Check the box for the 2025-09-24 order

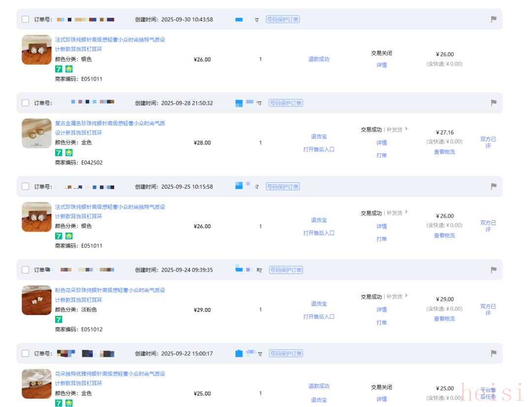[26, 270]
